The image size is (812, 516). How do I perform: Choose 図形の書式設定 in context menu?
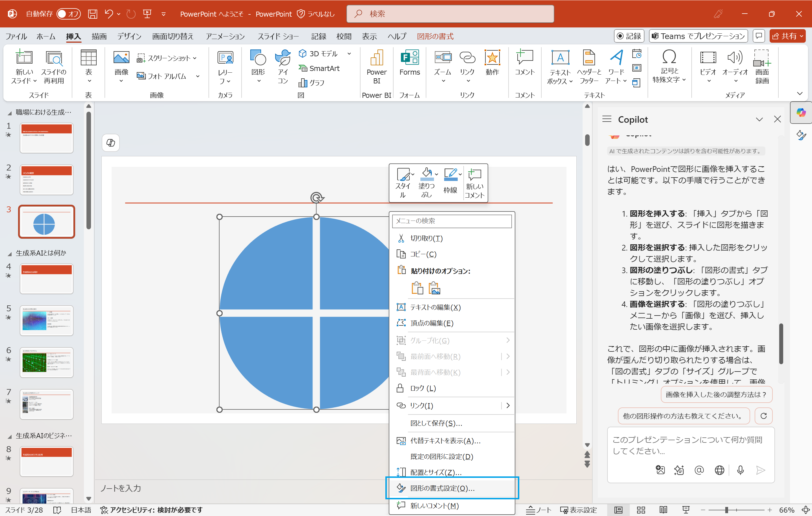[x=451, y=488]
